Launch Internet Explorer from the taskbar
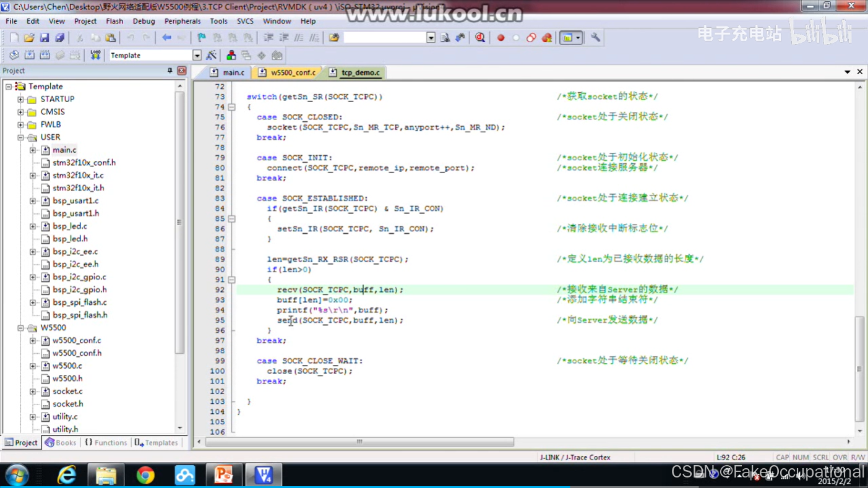This screenshot has width=868, height=488. pyautogui.click(x=66, y=475)
